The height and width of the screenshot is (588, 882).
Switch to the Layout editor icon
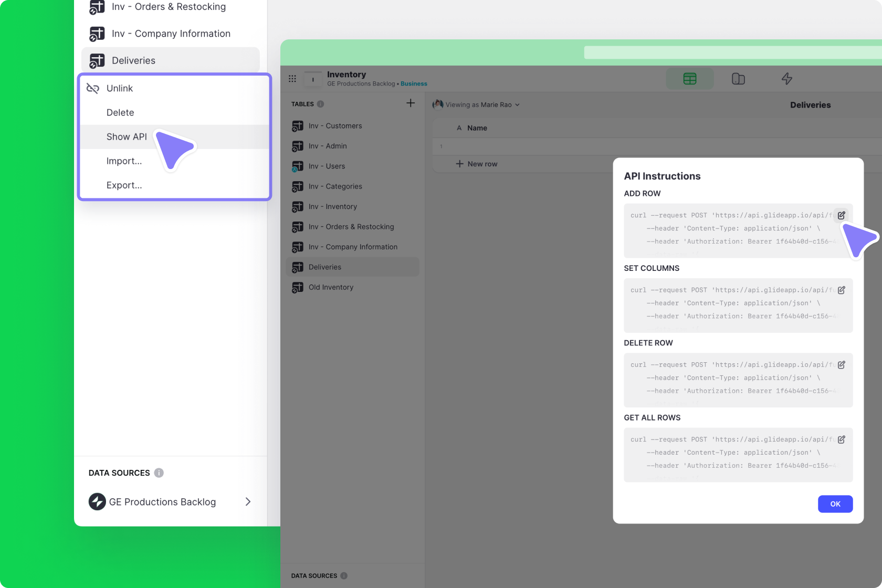(738, 79)
